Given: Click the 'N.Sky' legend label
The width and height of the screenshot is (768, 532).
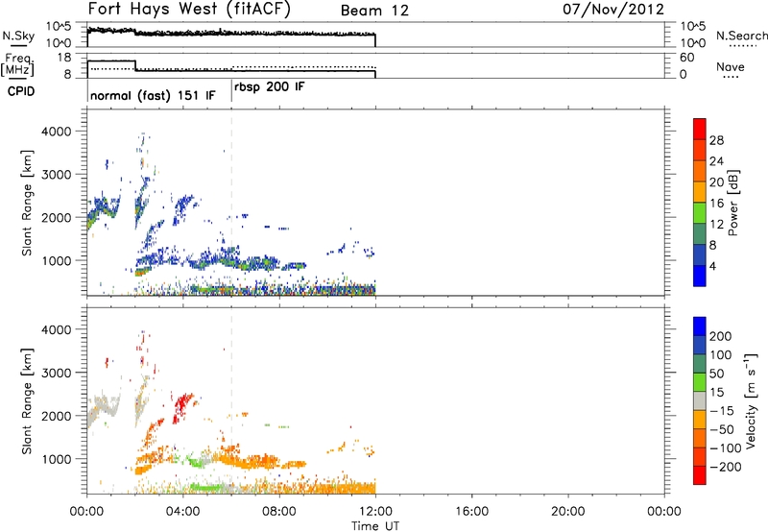Looking at the screenshot, I should pyautogui.click(x=18, y=36).
